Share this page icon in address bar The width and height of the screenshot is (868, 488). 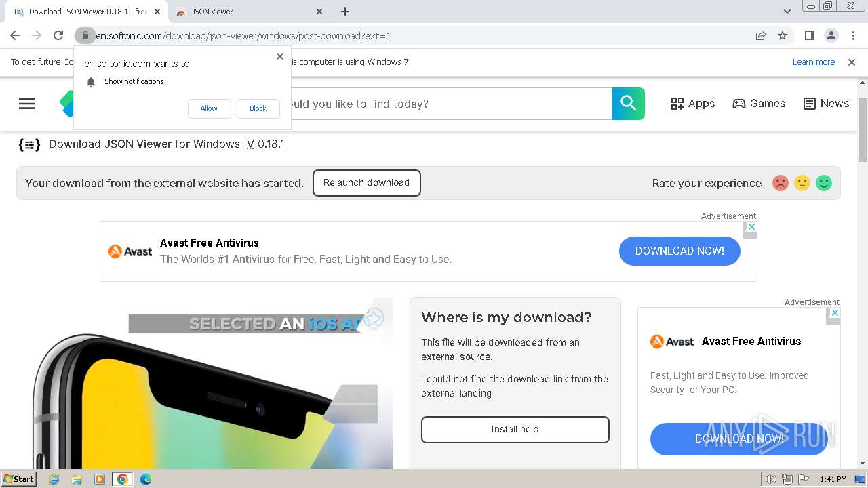(x=761, y=35)
